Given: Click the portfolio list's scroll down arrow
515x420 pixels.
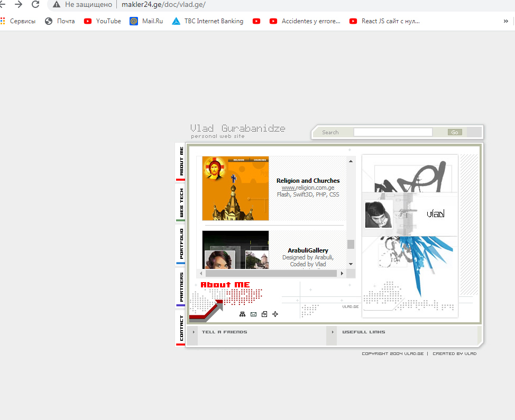Looking at the screenshot, I should click(x=351, y=264).
